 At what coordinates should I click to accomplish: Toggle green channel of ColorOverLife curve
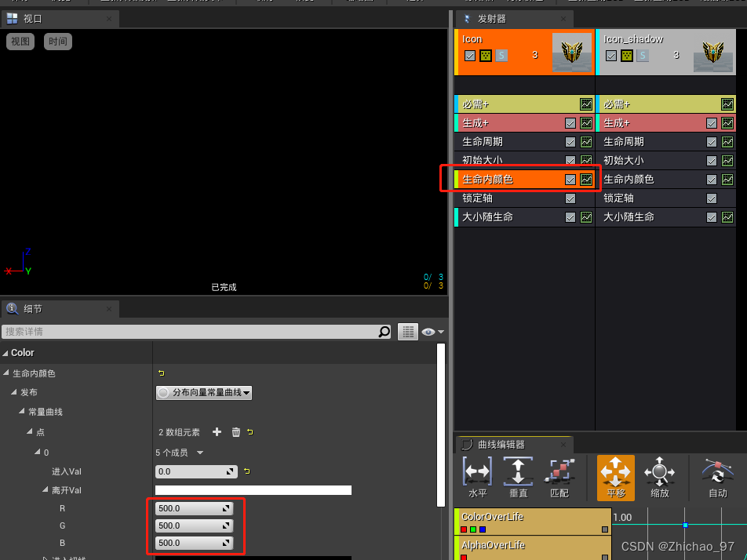pyautogui.click(x=473, y=529)
